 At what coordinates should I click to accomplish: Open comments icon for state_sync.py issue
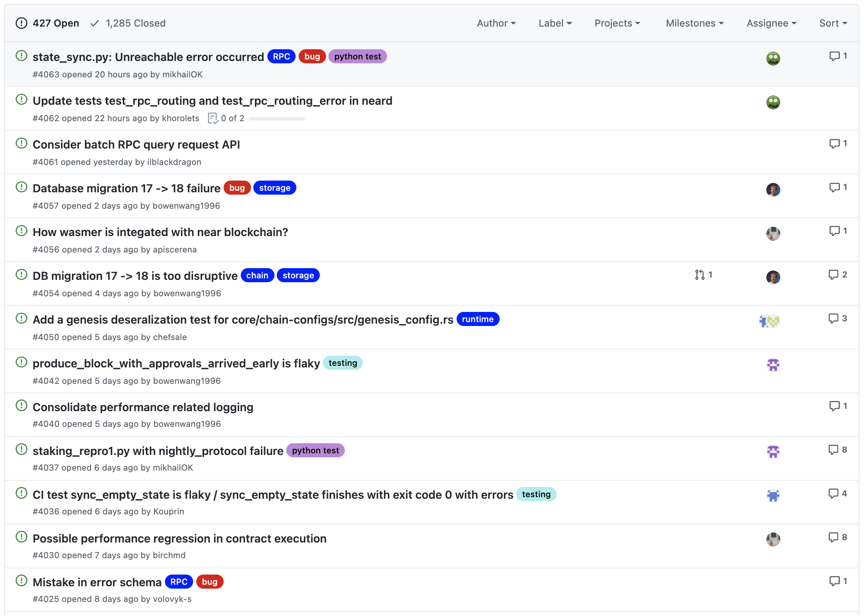click(834, 56)
